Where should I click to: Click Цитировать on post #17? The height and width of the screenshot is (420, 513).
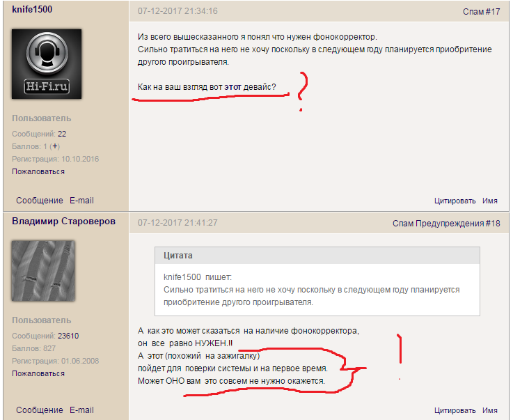tap(455, 201)
